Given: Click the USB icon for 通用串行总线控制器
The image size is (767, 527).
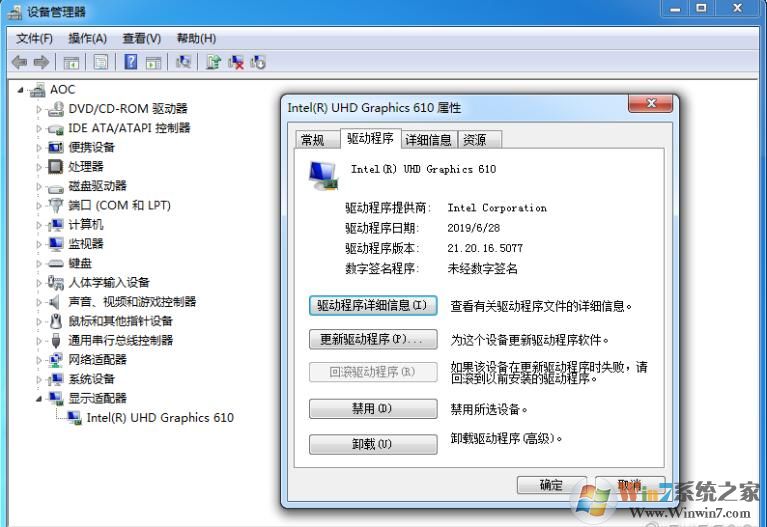Looking at the screenshot, I should (x=56, y=341).
